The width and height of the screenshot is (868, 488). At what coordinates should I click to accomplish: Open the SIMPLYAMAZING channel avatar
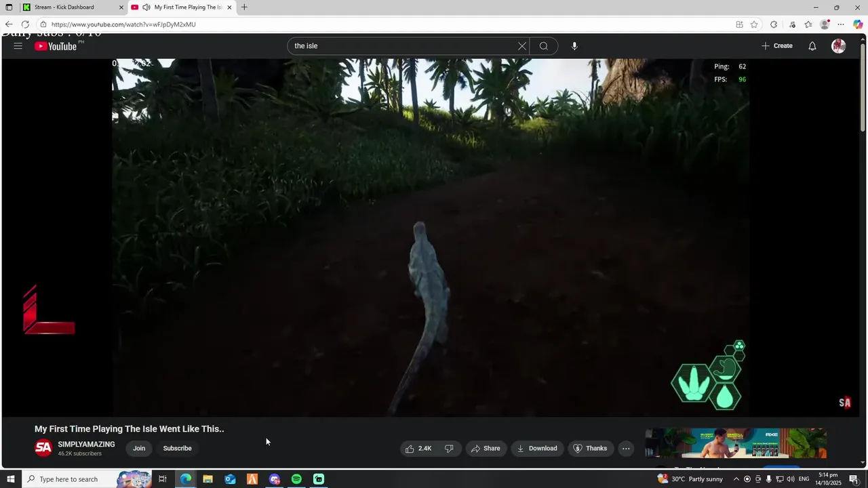[43, 448]
